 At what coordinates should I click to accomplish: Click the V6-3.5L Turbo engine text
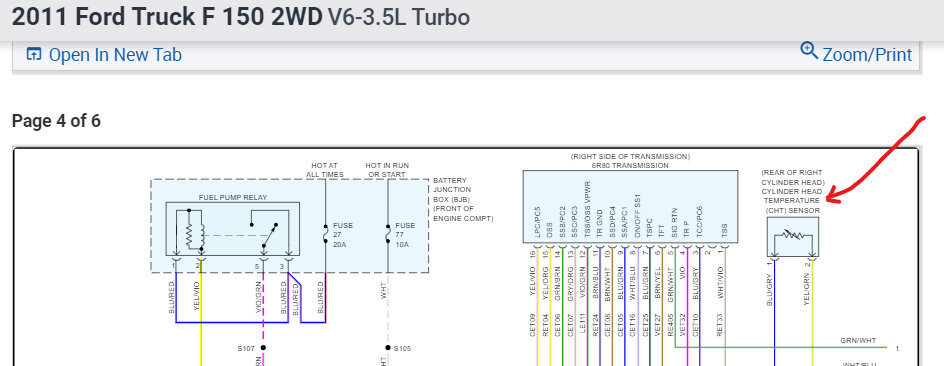[399, 17]
